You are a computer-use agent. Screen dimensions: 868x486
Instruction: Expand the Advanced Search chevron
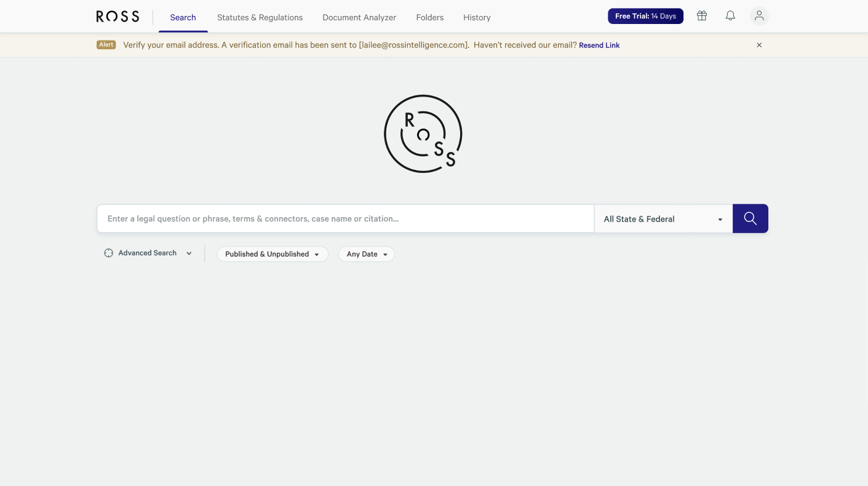tap(189, 253)
